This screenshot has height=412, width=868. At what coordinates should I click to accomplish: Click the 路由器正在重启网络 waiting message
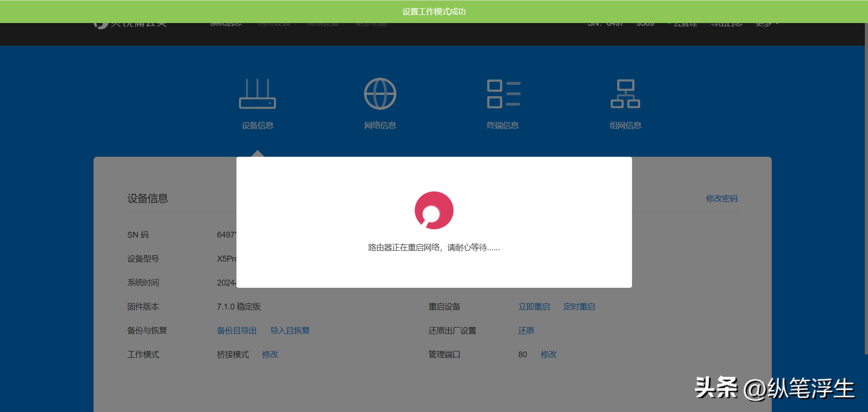434,248
